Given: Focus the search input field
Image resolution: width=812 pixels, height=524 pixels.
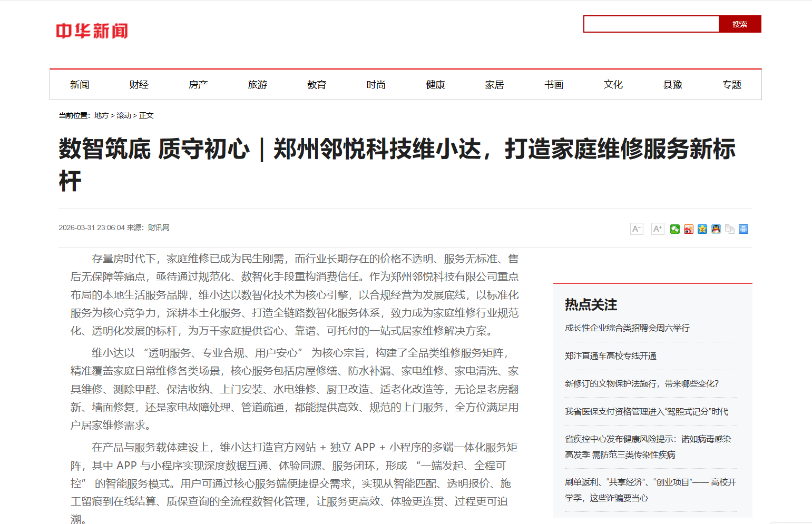Looking at the screenshot, I should coord(651,24).
